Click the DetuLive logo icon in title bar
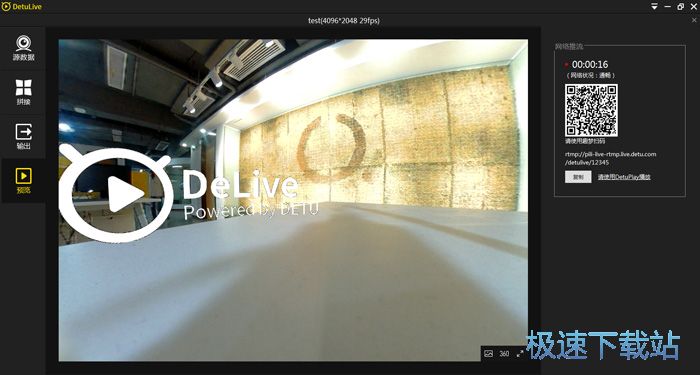700x375 pixels. pos(6,7)
